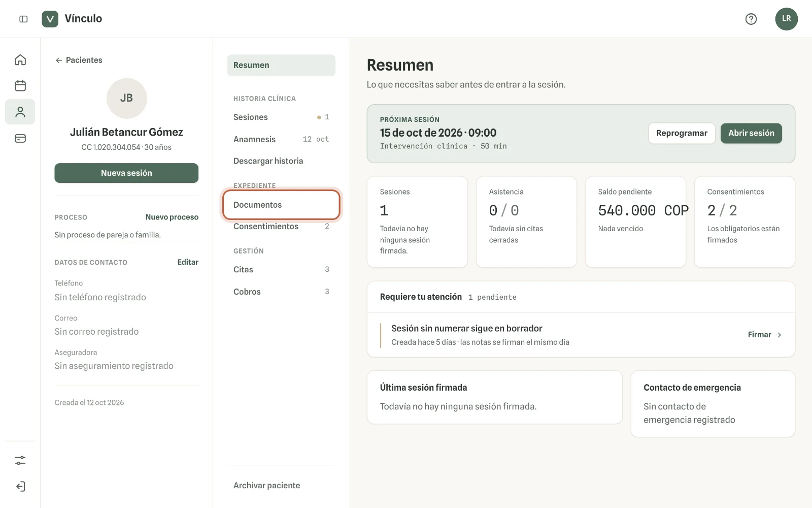Screen dimensions: 812x508
Task: Go back to Pacientes
Action: tap(79, 60)
